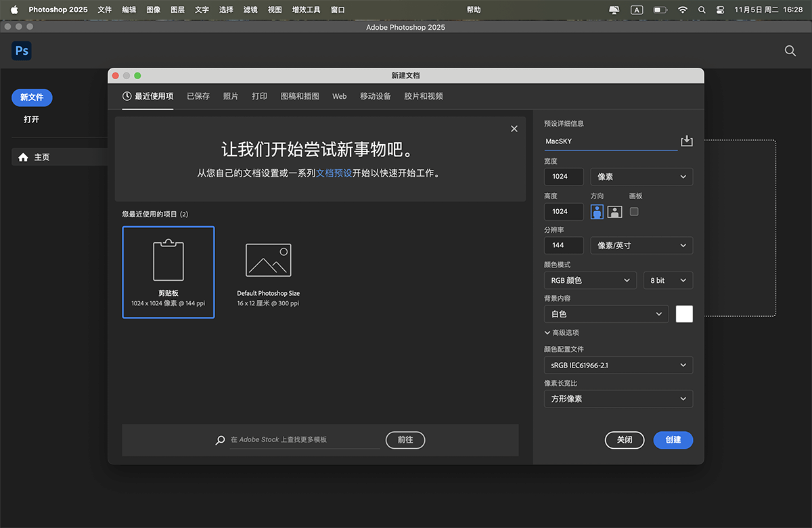The image size is (812, 528).
Task: Open the 图像 menu
Action: pyautogui.click(x=153, y=10)
